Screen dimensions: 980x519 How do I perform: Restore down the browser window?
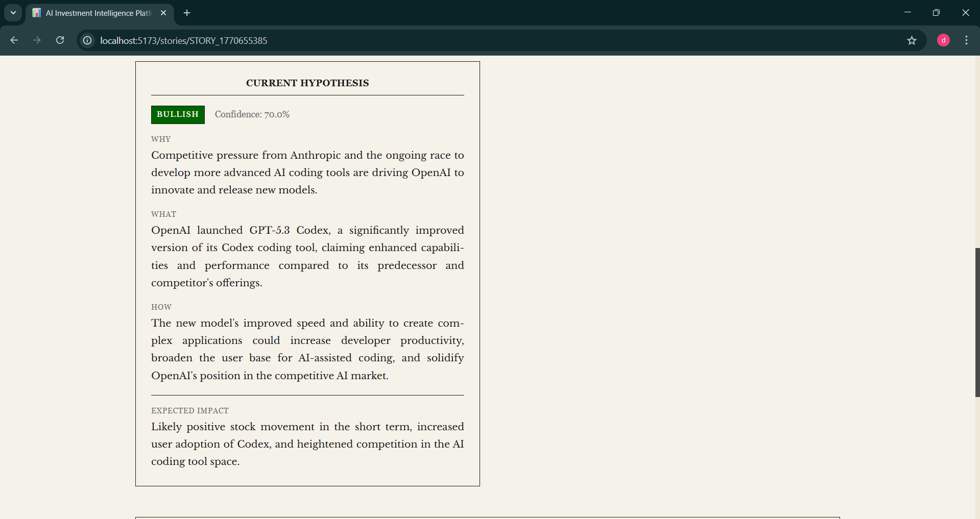[x=936, y=12]
